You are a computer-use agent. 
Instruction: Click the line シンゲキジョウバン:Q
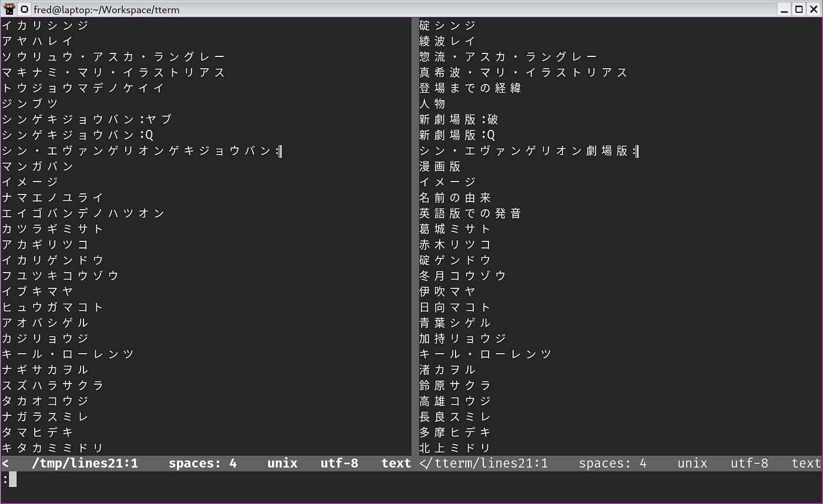click(78, 135)
